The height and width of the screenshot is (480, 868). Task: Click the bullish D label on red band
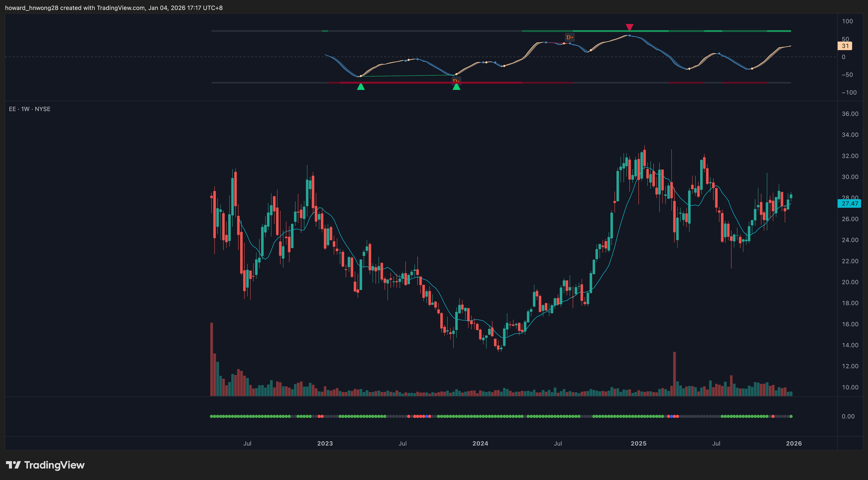456,80
